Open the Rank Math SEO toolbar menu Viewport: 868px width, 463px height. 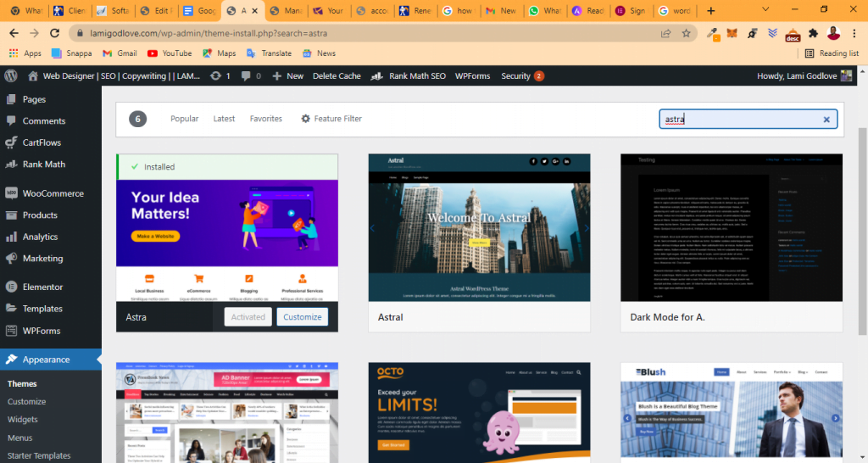409,75
